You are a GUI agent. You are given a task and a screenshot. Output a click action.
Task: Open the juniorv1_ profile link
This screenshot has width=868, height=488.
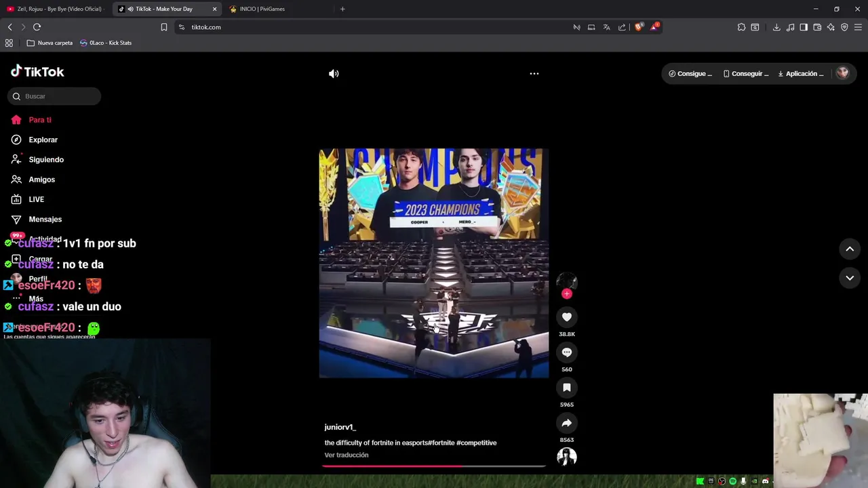tap(340, 427)
